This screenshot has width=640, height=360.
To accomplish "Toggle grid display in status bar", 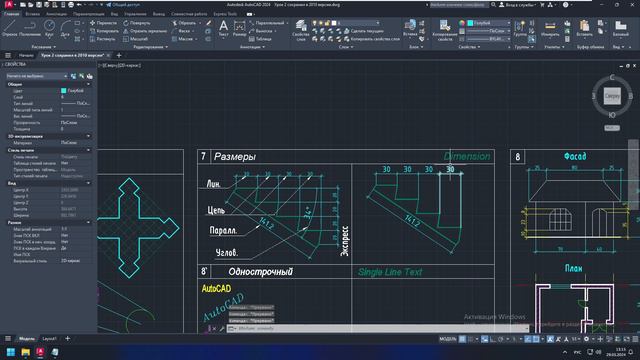I will point(462,339).
